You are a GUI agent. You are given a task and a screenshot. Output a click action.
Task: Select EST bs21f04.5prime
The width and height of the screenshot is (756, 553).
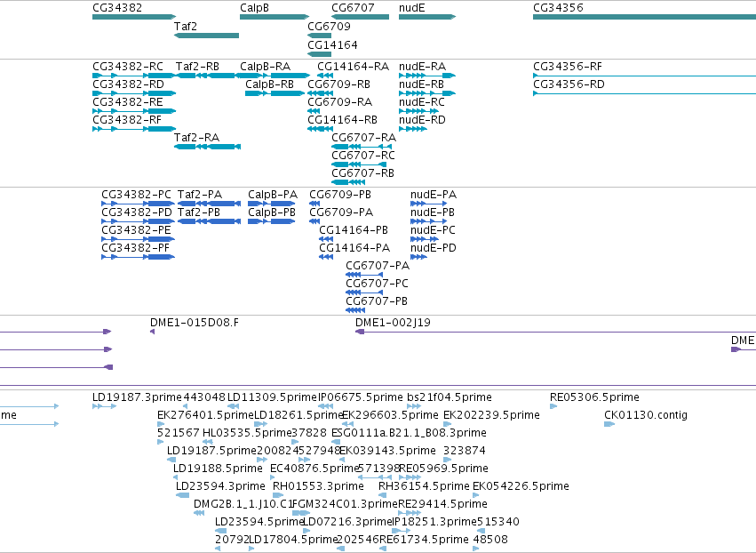point(450,397)
